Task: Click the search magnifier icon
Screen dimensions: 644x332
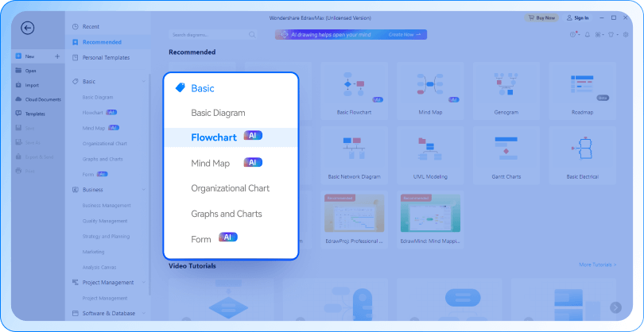Action: click(252, 35)
